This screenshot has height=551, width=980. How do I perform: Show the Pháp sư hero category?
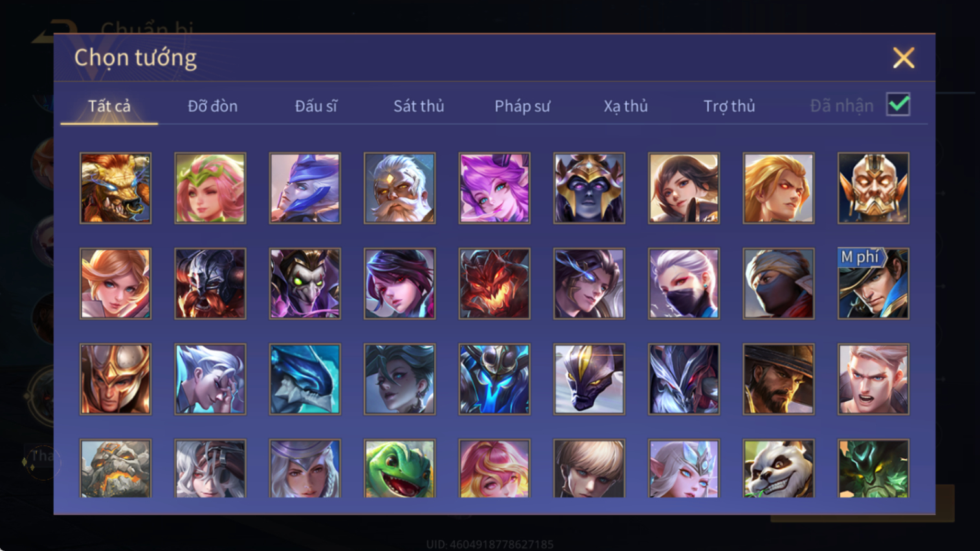coord(522,106)
